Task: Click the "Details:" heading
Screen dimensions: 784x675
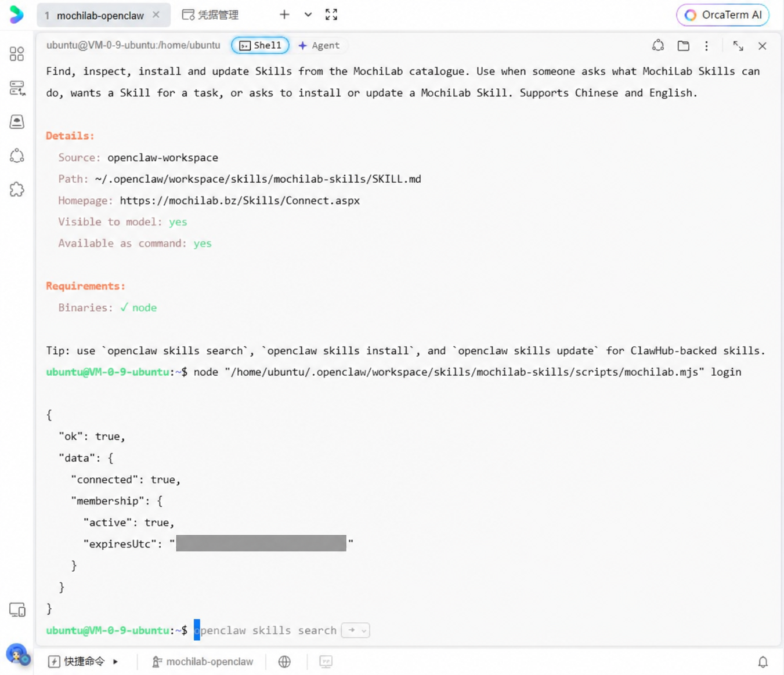Action: [70, 136]
